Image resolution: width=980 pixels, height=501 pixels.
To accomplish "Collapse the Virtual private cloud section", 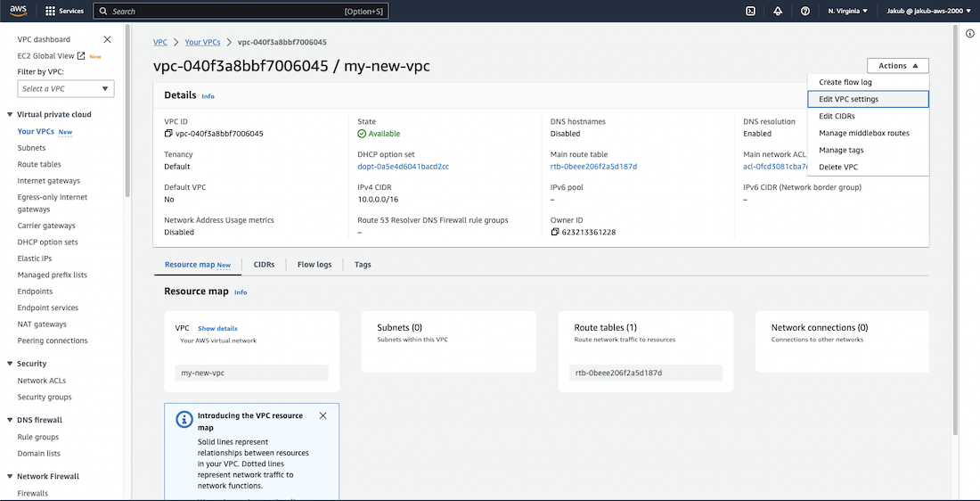I will coord(9,114).
